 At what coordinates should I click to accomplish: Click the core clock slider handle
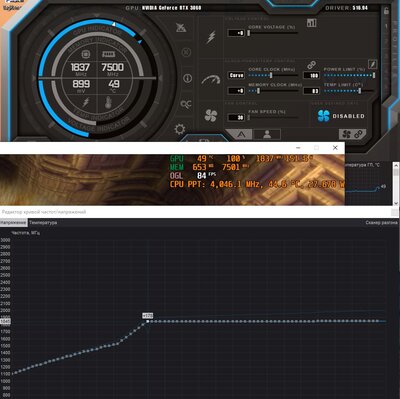[271, 75]
